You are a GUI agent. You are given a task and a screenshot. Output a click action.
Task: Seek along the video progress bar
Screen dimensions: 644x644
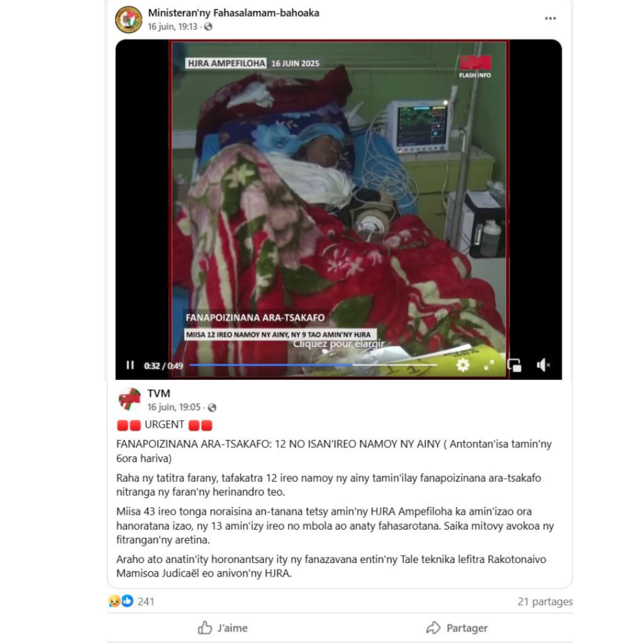[313, 365]
